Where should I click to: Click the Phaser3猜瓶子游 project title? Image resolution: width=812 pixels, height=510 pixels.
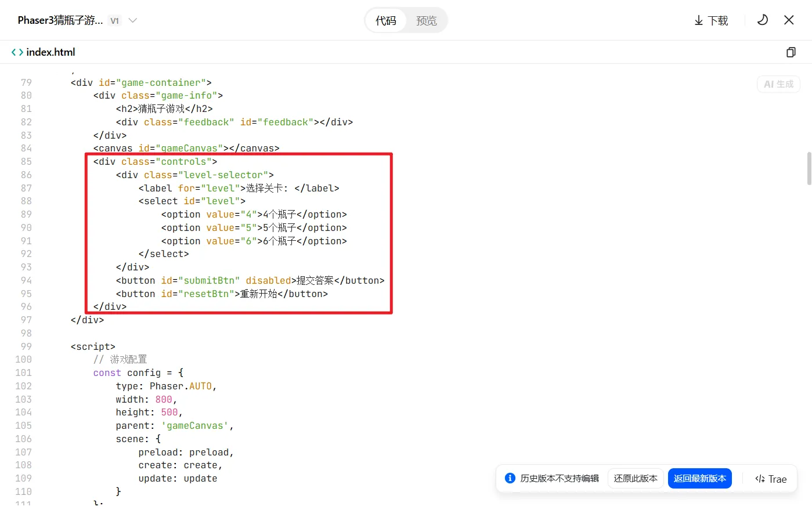60,20
